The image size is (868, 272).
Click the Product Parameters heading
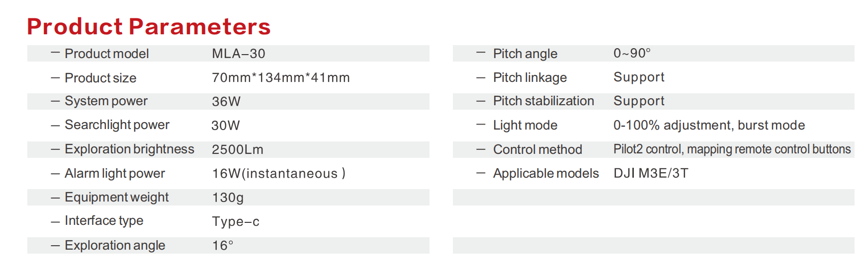[149, 26]
